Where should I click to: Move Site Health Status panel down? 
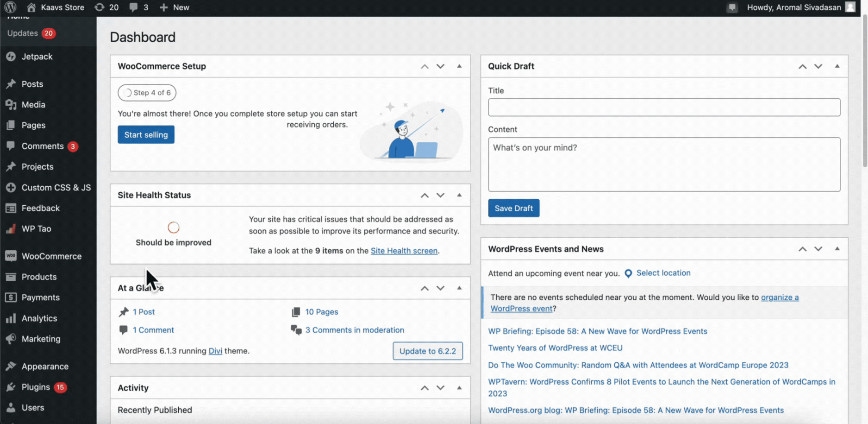440,195
